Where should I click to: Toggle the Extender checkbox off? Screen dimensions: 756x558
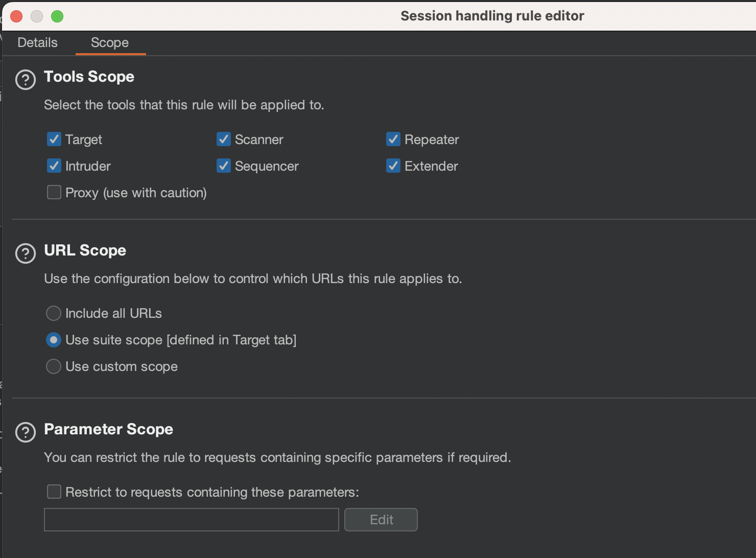coord(393,166)
